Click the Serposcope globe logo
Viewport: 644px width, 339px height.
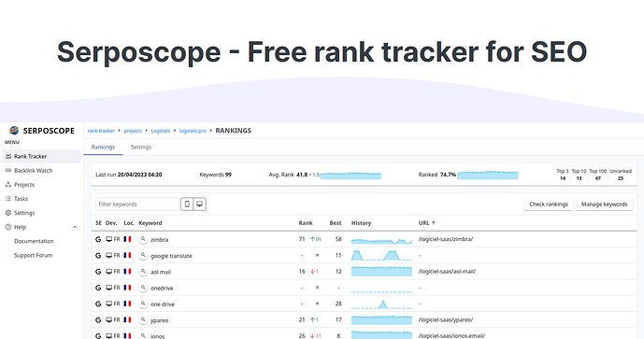[x=14, y=131]
